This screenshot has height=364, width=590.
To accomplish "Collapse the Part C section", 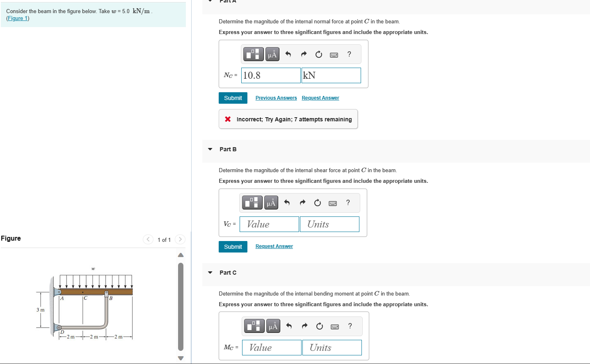I will pos(210,273).
